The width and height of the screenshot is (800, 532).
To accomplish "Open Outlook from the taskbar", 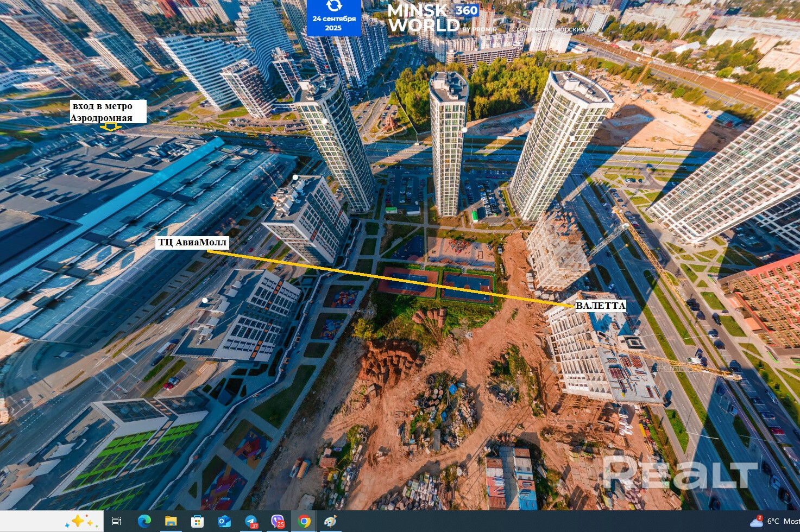I will [224, 521].
